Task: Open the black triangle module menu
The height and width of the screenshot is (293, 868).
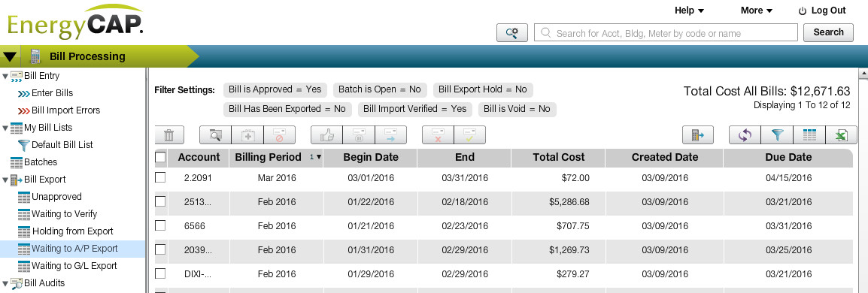Action: click(x=10, y=56)
